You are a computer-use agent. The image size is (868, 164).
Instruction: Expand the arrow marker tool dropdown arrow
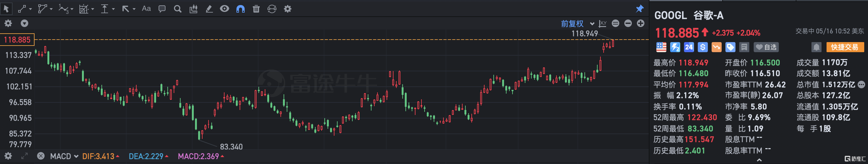[x=134, y=9]
